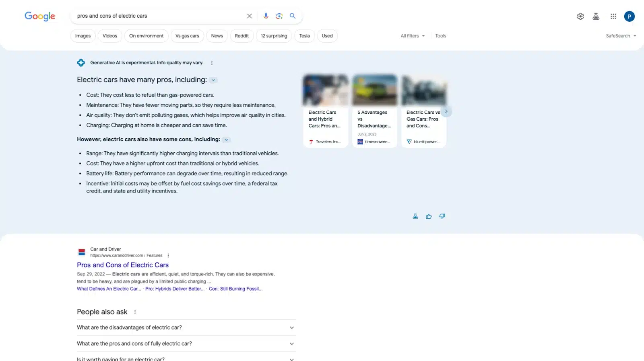This screenshot has height=361, width=644.
Task: Open Google apps grid
Action: coord(613,16)
